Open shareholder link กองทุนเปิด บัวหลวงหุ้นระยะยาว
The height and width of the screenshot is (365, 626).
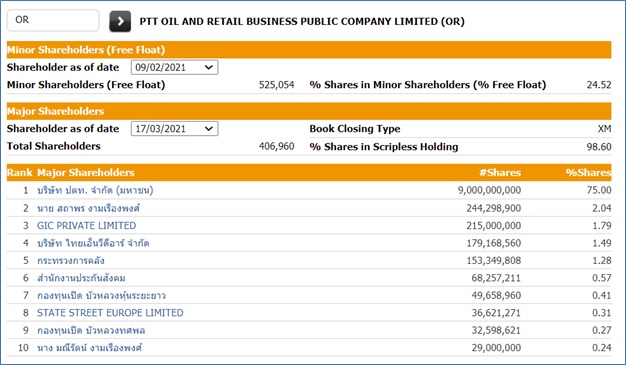pos(101,296)
